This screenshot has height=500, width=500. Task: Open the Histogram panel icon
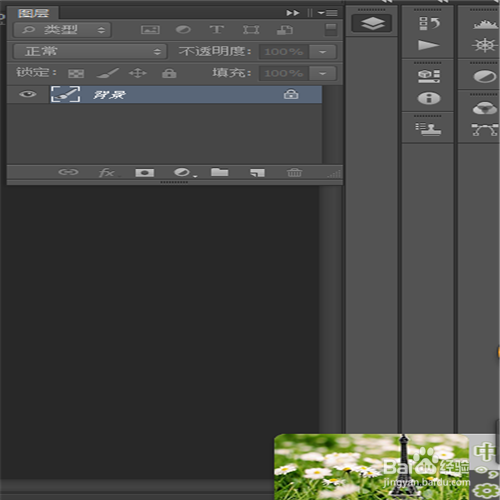485,24
